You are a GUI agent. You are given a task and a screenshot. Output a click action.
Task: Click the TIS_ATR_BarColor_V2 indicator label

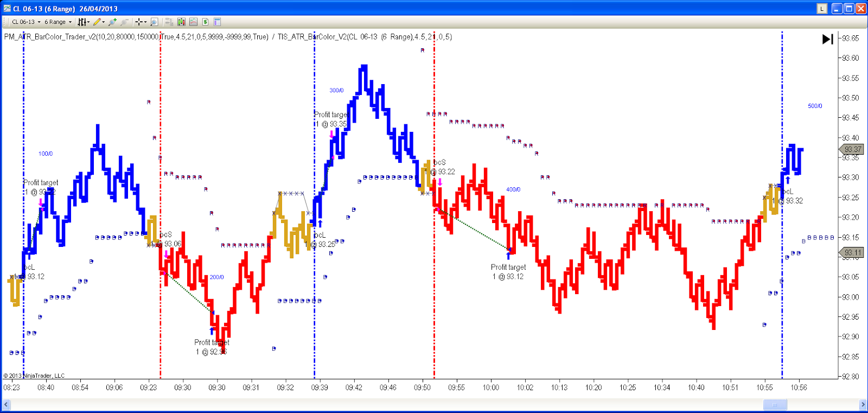(x=365, y=37)
